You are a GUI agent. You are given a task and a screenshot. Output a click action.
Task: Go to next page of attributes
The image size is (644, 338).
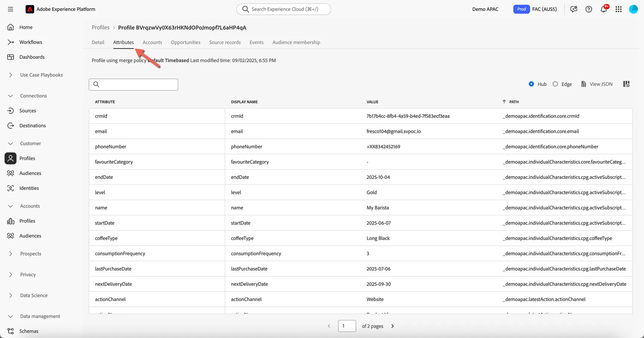[392, 326]
